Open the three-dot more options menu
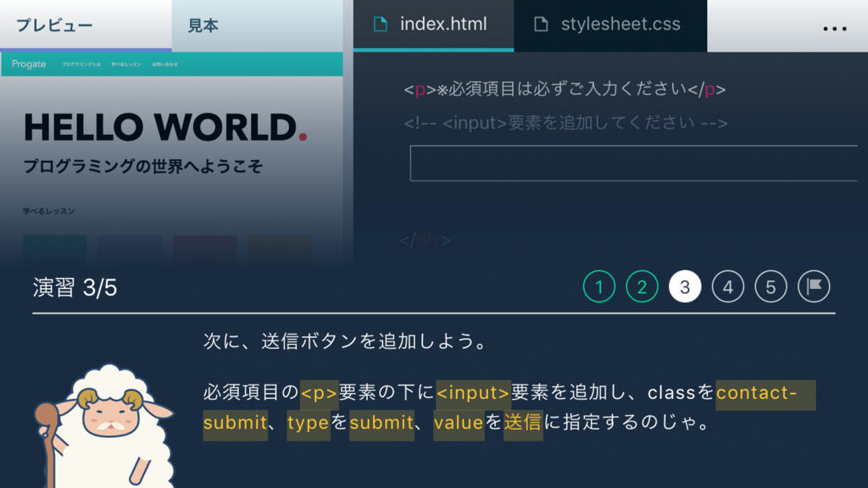868x488 pixels. click(x=835, y=29)
